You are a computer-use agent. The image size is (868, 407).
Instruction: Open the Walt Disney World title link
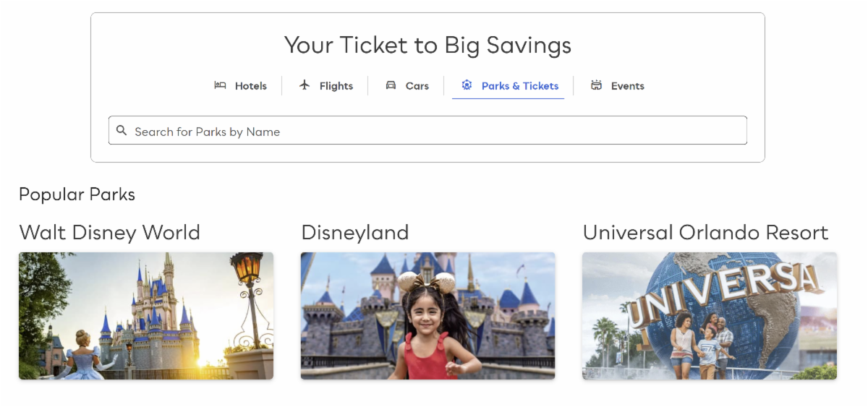point(109,233)
